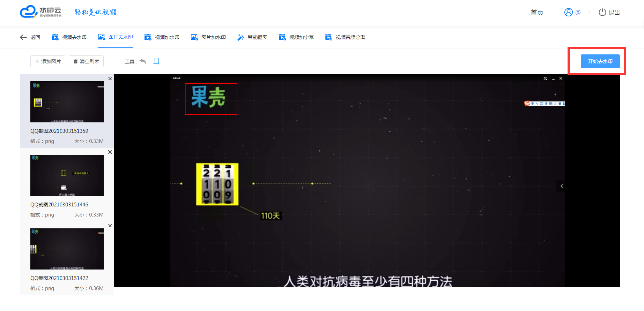Select thumbnail QQ截图20210303151446
644x311 pixels.
click(x=67, y=175)
